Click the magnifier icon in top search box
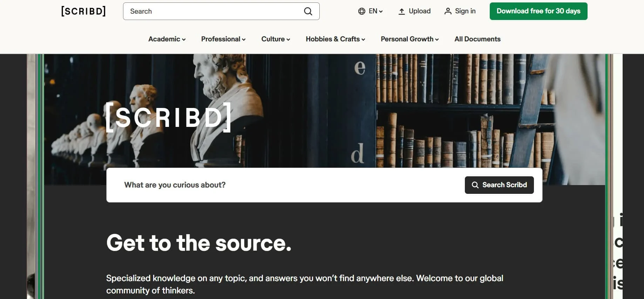Viewport: 644px width, 299px height. (308, 11)
